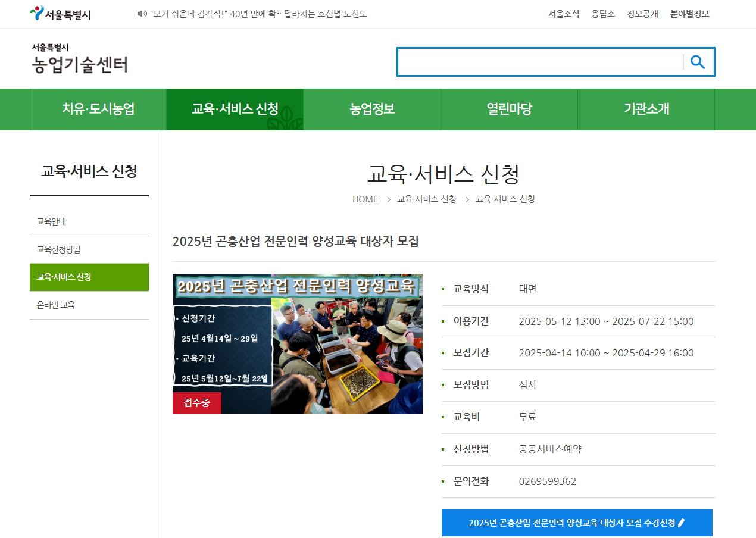
Task: Click the red 접수중 status badge
Action: click(197, 403)
